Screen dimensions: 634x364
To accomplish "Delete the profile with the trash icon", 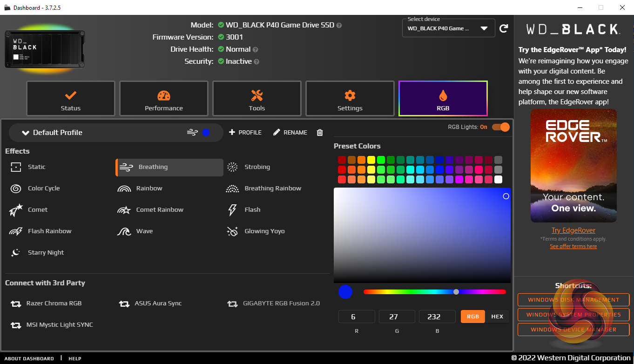I will coord(320,133).
